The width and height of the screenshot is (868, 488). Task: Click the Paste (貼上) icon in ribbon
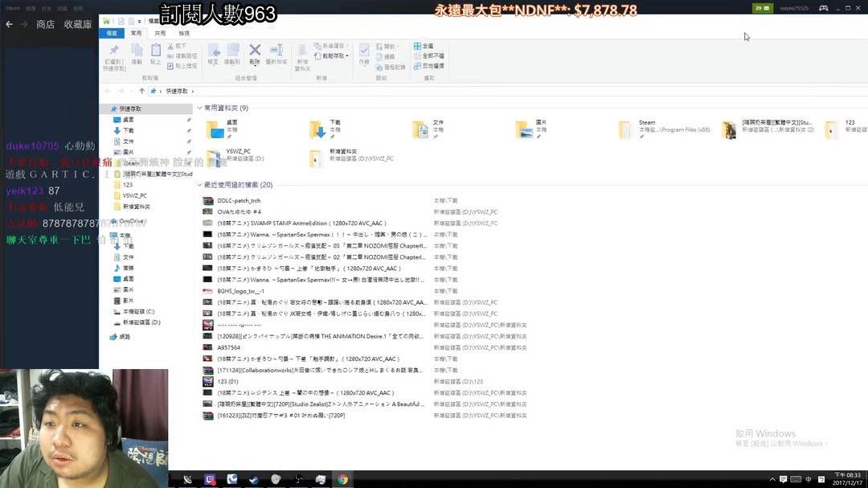pos(155,54)
